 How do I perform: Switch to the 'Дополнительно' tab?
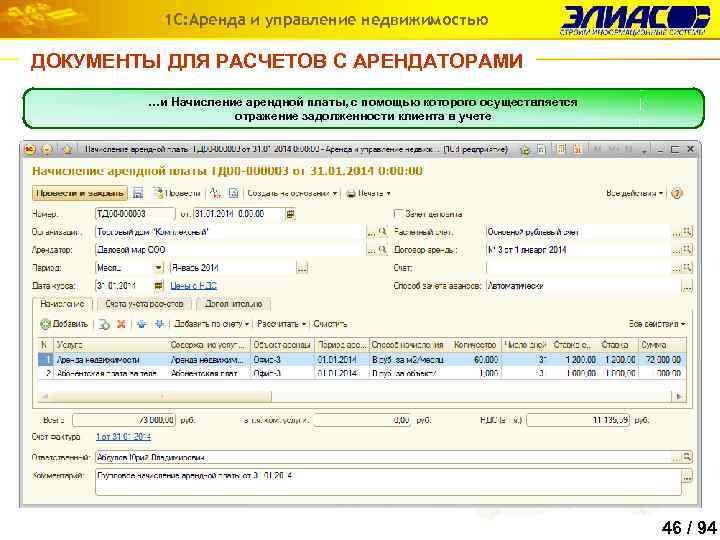click(233, 304)
